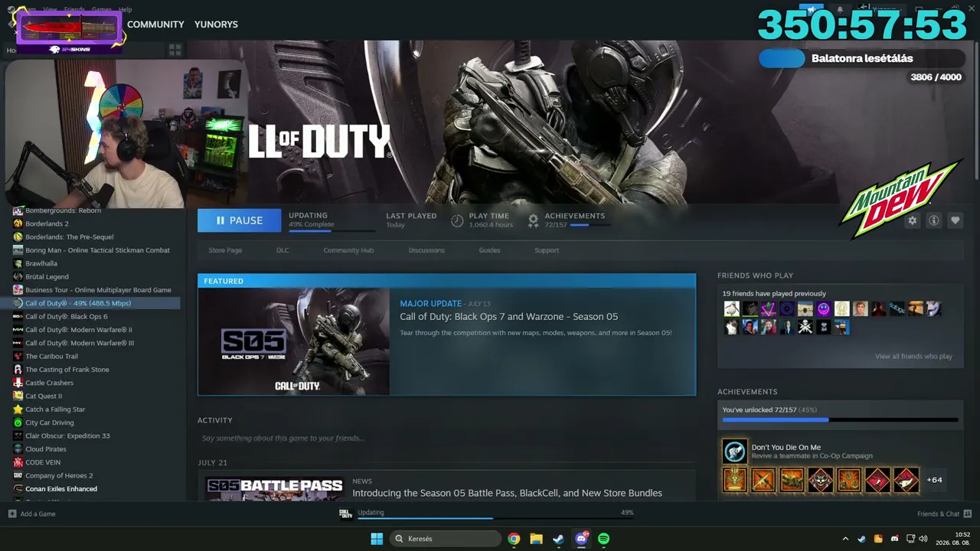The width and height of the screenshot is (980, 551).
Task: Click the Call of Duty download icon in the bottom download bar
Action: click(x=345, y=514)
